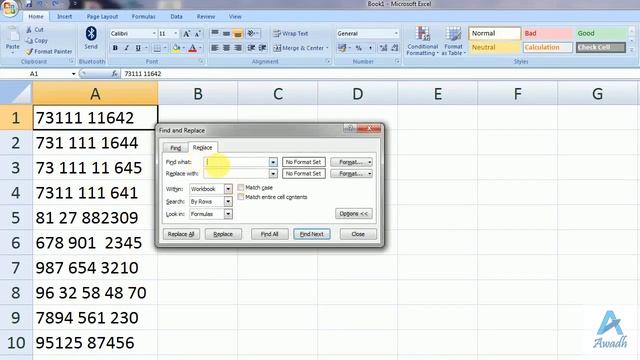Screen dimensions: 640x360
Task: Open the General number format dropdown
Action: pyautogui.click(x=396, y=33)
